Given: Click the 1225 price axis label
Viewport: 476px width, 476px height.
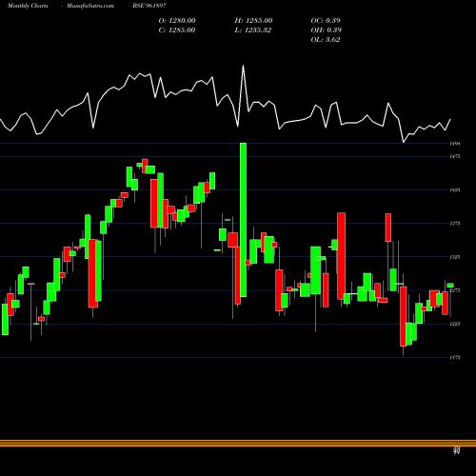Looking at the screenshot, I should (455, 324).
